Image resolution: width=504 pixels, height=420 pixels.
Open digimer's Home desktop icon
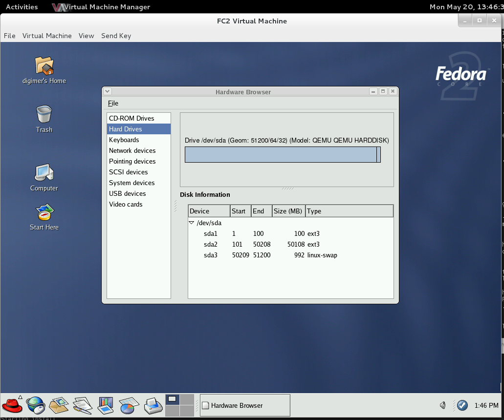coord(44,70)
